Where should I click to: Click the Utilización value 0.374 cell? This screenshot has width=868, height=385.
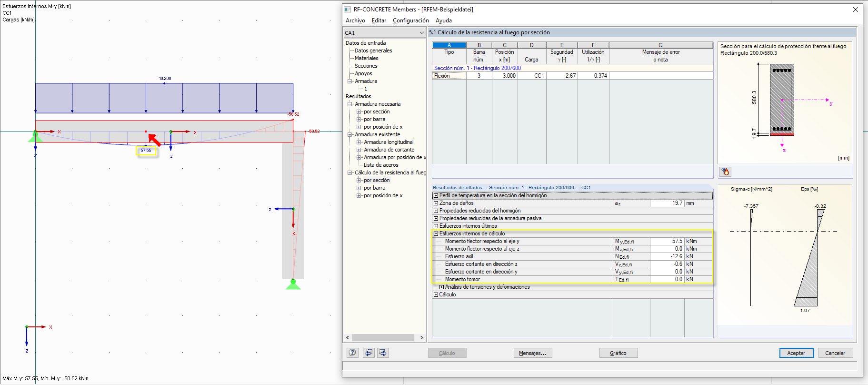pos(593,76)
